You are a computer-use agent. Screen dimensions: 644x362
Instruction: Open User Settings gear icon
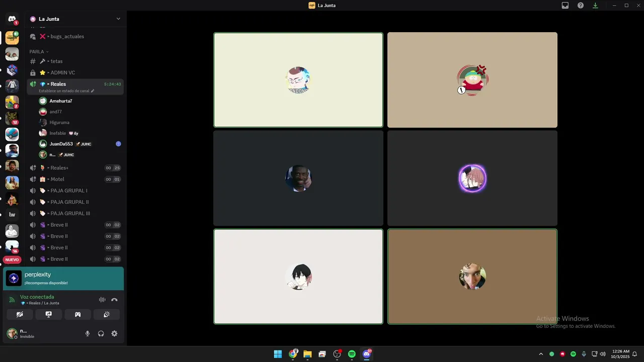click(x=114, y=333)
